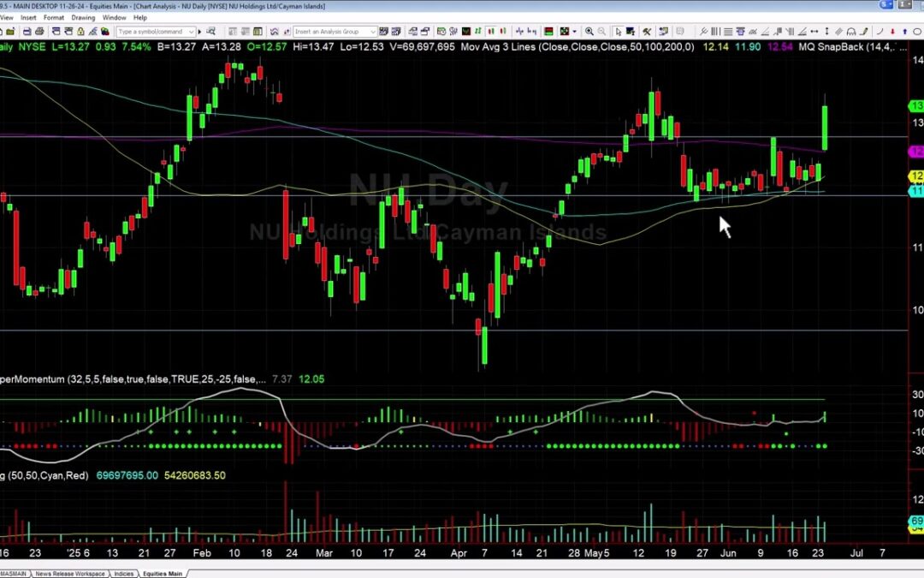Image resolution: width=924 pixels, height=578 pixels.
Task: Click the O=12.57 open value
Action: (267, 46)
